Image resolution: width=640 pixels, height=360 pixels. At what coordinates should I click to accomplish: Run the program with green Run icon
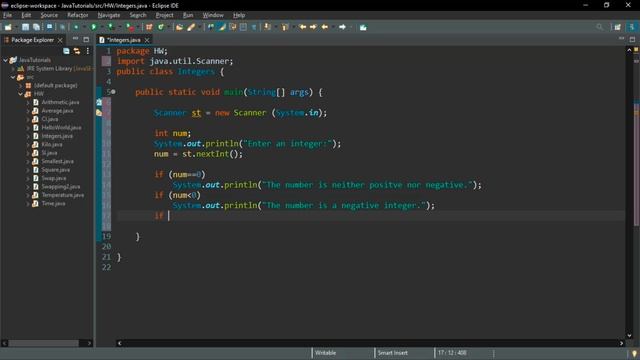point(93,27)
